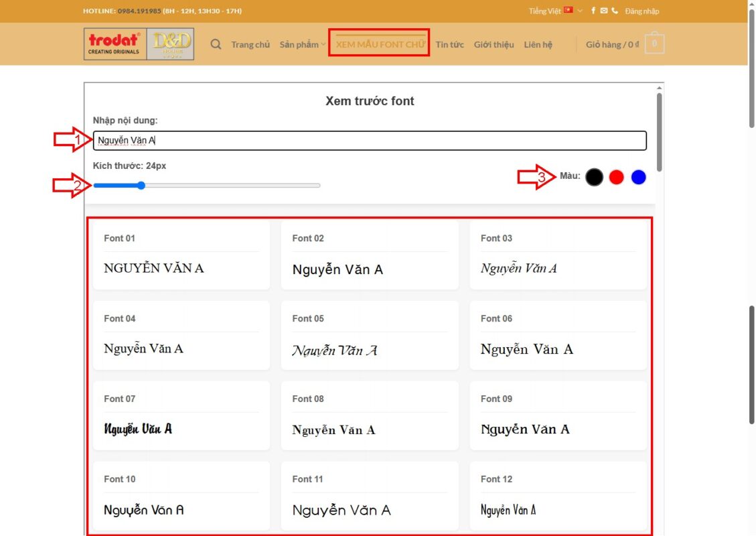Go to the Tin tức page

[x=449, y=45]
